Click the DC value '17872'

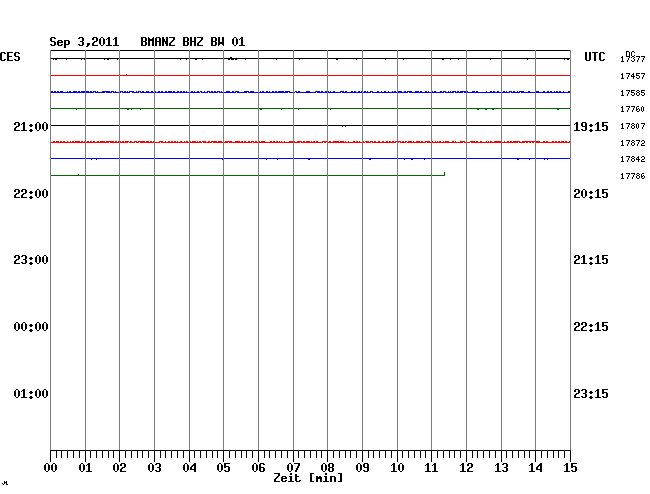(x=633, y=143)
